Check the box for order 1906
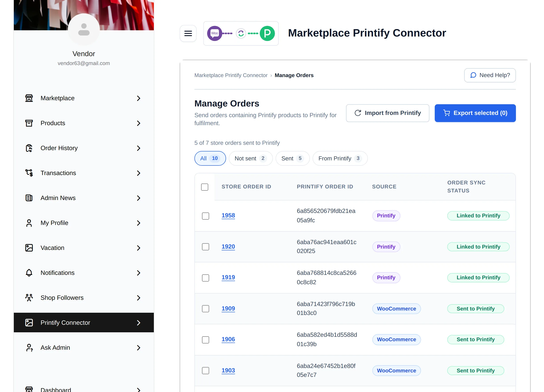544x392 pixels. [x=206, y=339]
